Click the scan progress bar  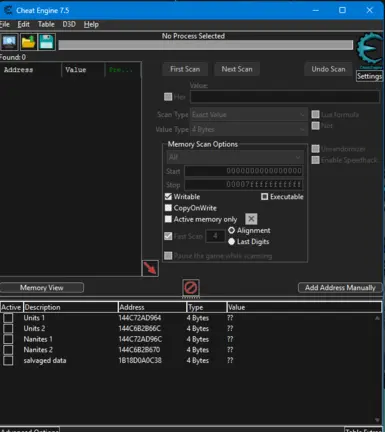click(x=206, y=45)
